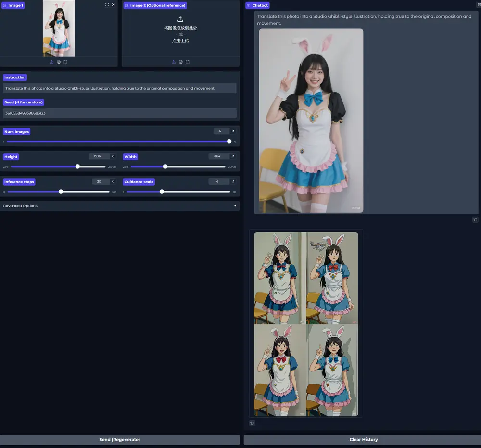
Task: Click the Instruction text box
Action: (x=119, y=88)
